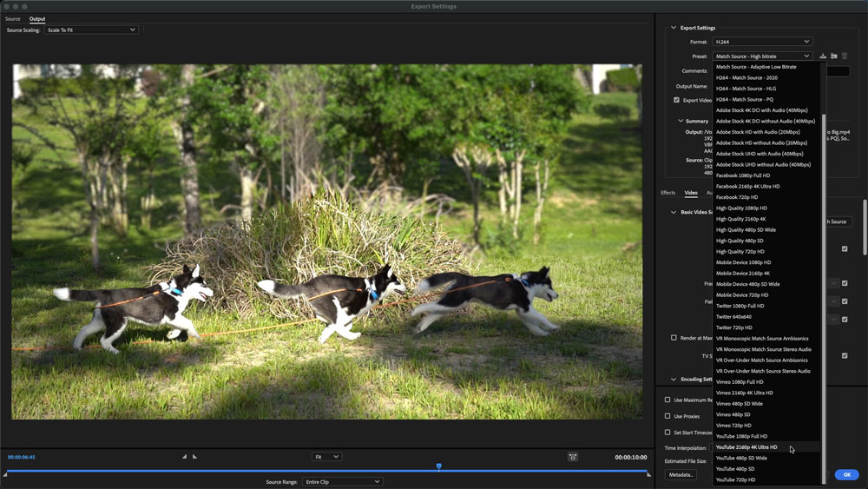Image resolution: width=868 pixels, height=489 pixels.
Task: Open the Source Range dropdown
Action: click(343, 481)
